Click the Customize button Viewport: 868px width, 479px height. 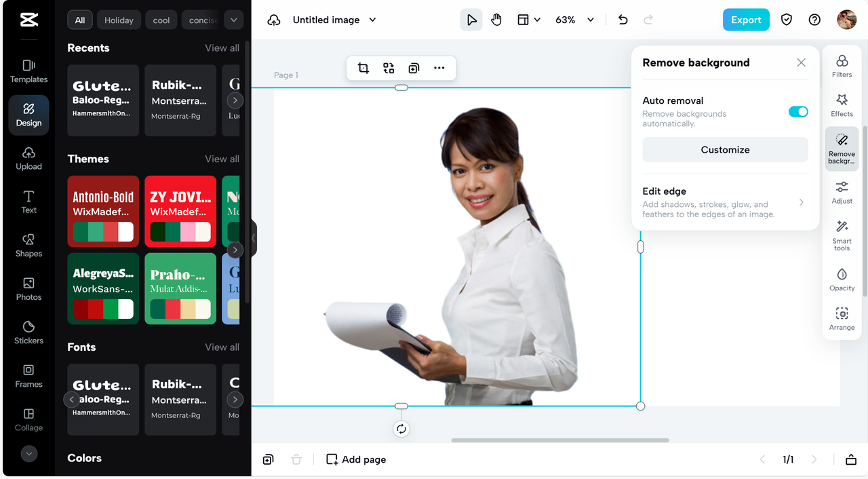tap(725, 150)
